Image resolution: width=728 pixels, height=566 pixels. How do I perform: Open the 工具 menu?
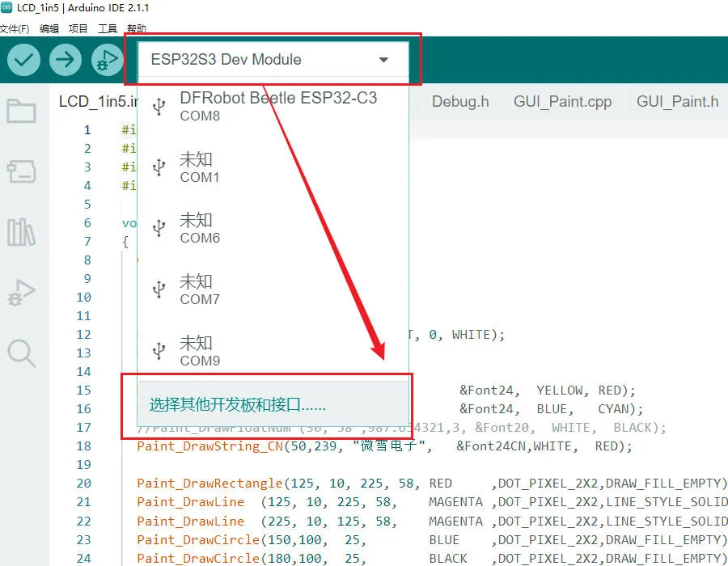click(x=108, y=29)
